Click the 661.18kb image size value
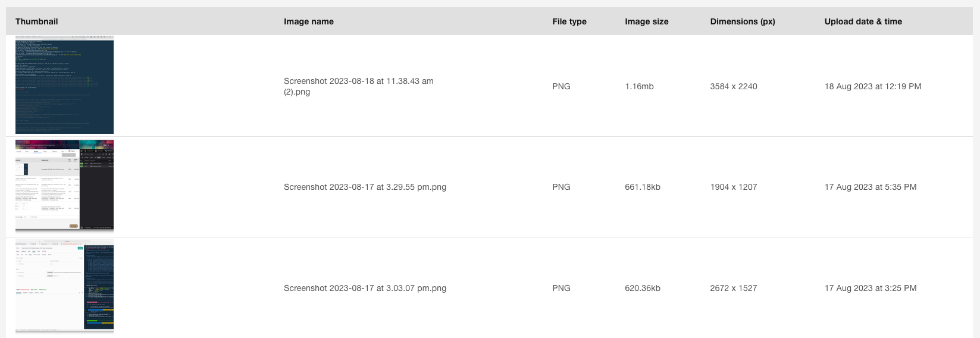Image resolution: width=980 pixels, height=338 pixels. [x=643, y=187]
